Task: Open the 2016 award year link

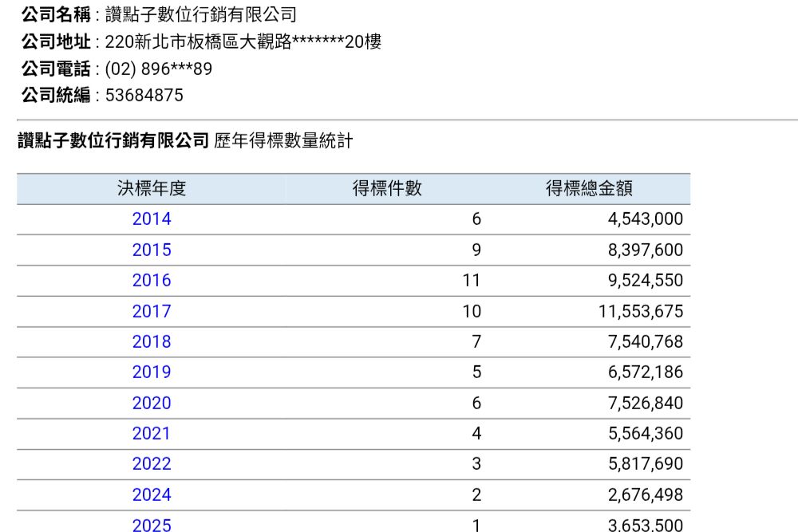Action: coord(152,281)
